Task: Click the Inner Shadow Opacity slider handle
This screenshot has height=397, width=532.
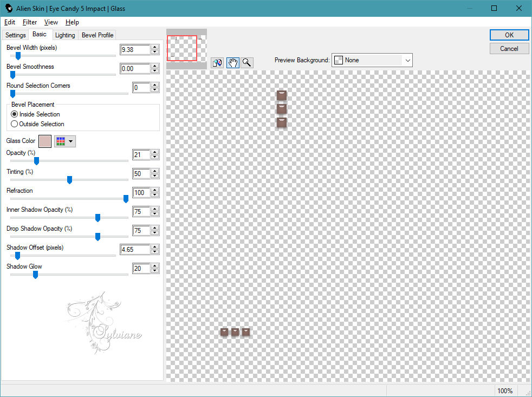Action: point(98,218)
